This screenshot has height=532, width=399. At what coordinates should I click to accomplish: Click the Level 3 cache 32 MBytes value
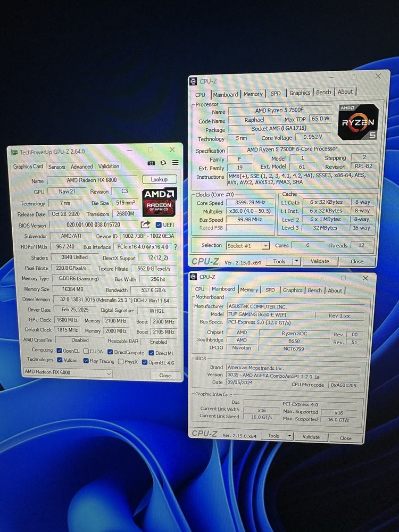pos(325,228)
